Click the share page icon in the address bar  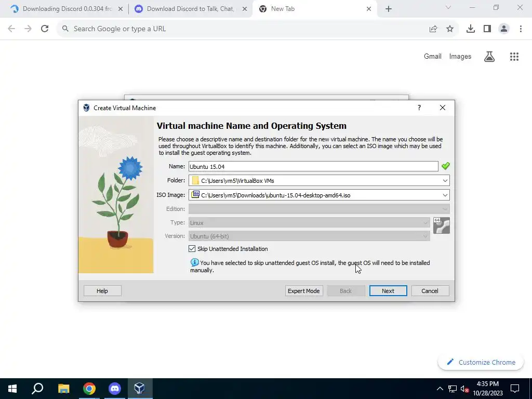(x=433, y=29)
